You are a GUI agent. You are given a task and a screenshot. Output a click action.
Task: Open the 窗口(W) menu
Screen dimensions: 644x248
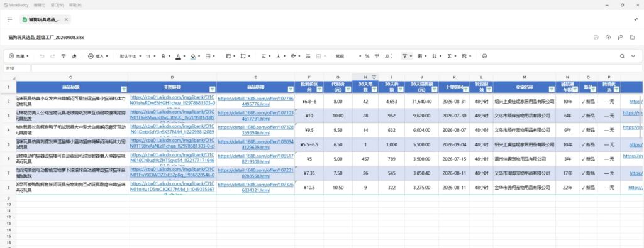click(x=57, y=5)
